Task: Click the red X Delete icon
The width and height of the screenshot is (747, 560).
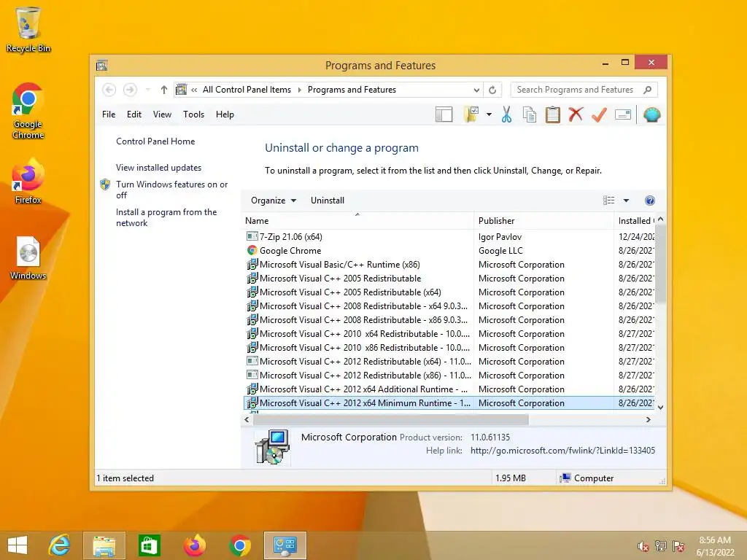Action: point(576,114)
